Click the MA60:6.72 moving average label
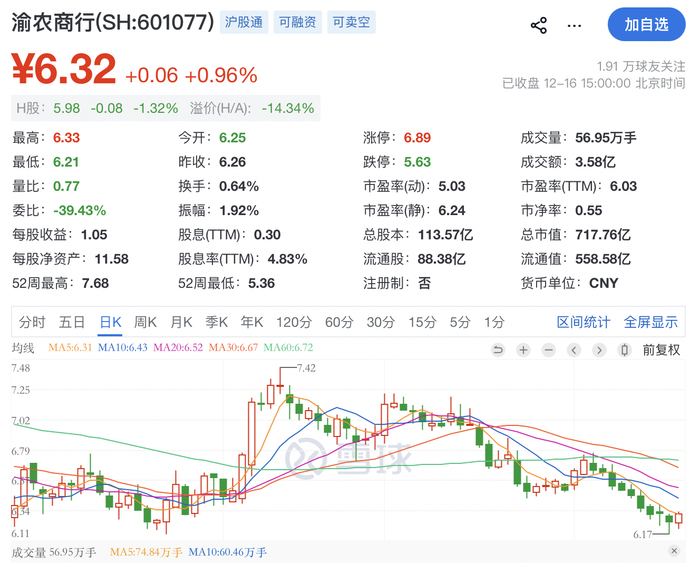Viewport: 700px width, 563px height. [288, 347]
